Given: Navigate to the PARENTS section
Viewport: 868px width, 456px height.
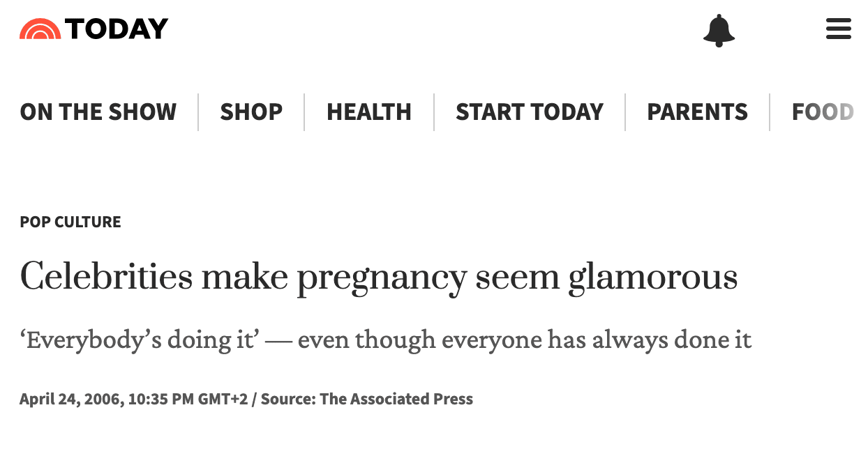Looking at the screenshot, I should click(697, 112).
